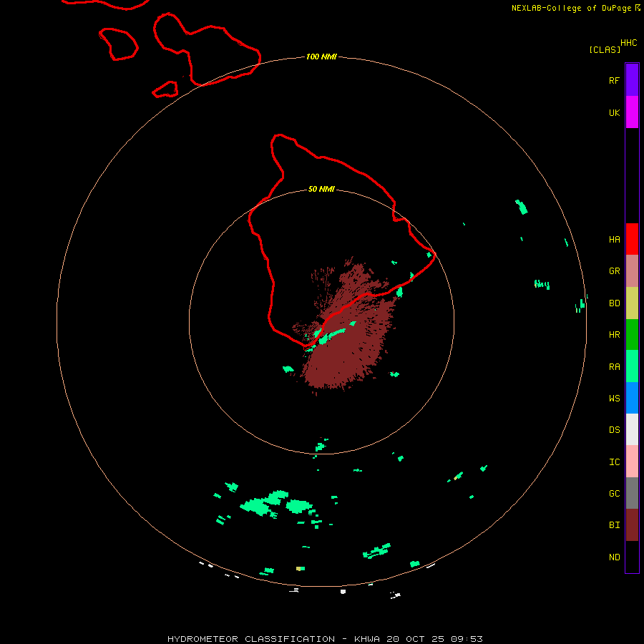This screenshot has height=644, width=644.
Task: Click the Hydrometeor Classification KHWA timestamp caption
Action: (x=325, y=639)
